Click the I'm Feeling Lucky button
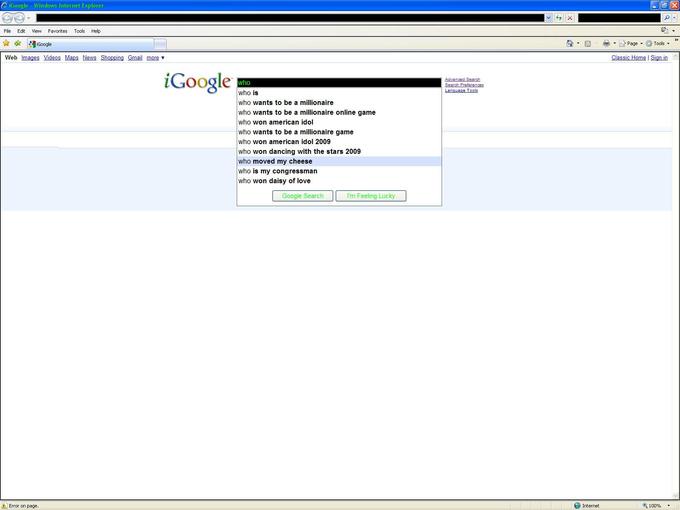Image resolution: width=680 pixels, height=510 pixels. 371,196
